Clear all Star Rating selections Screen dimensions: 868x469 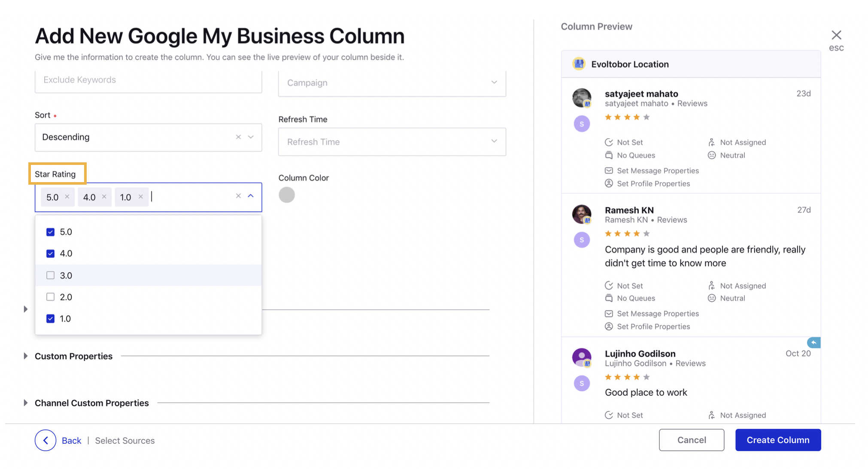(238, 196)
